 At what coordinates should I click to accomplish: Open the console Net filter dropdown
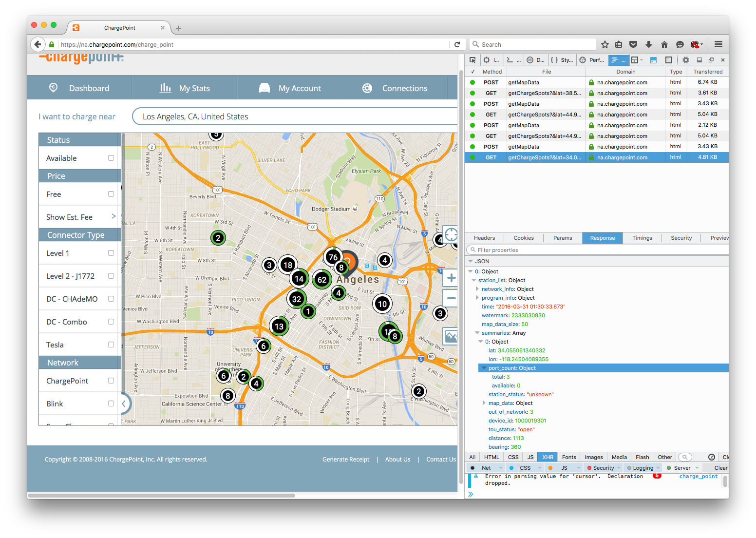(x=500, y=468)
